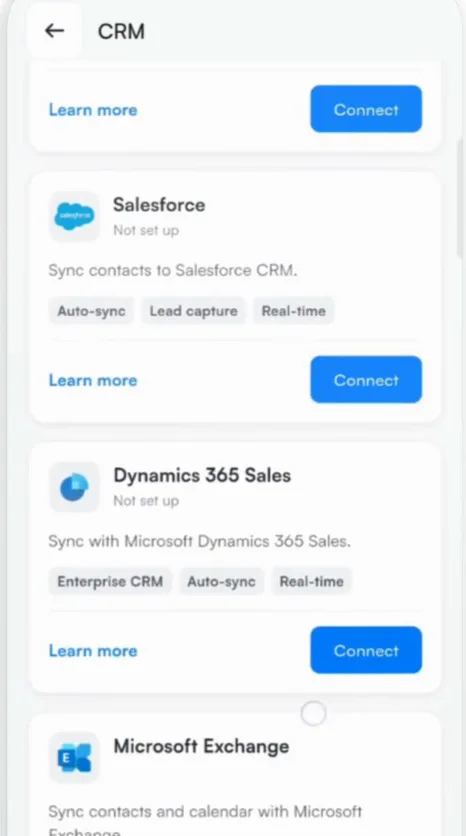Click Dynamics 365 Real-time tag
Screen dimensions: 466x836
coord(311,581)
